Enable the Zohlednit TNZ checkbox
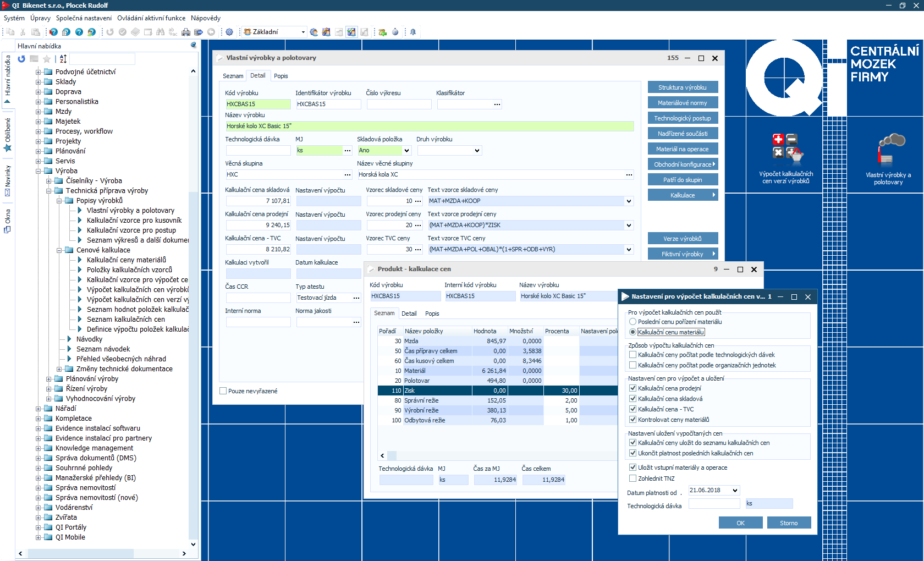The height and width of the screenshot is (561, 924). (x=632, y=479)
